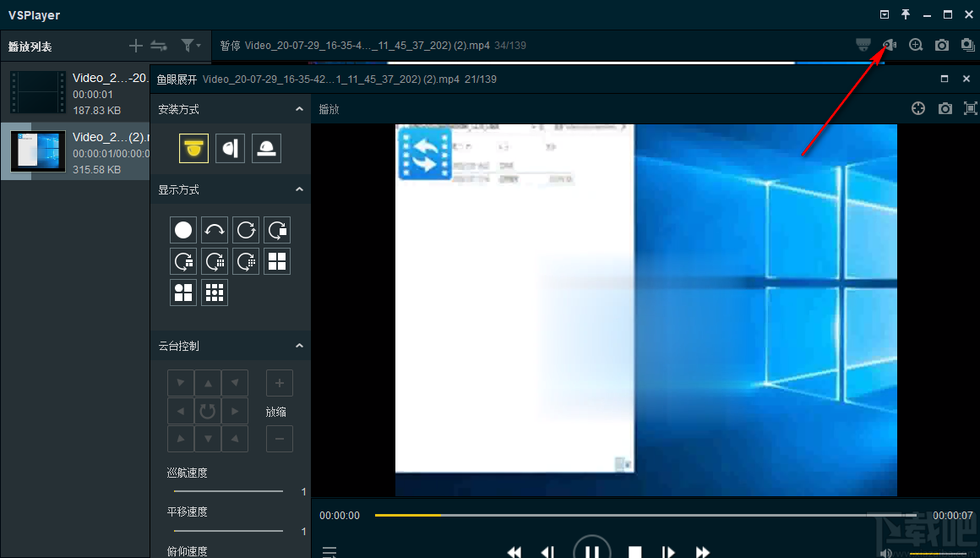Zoom in with PTZ plus button
The image size is (980, 558).
pyautogui.click(x=280, y=384)
